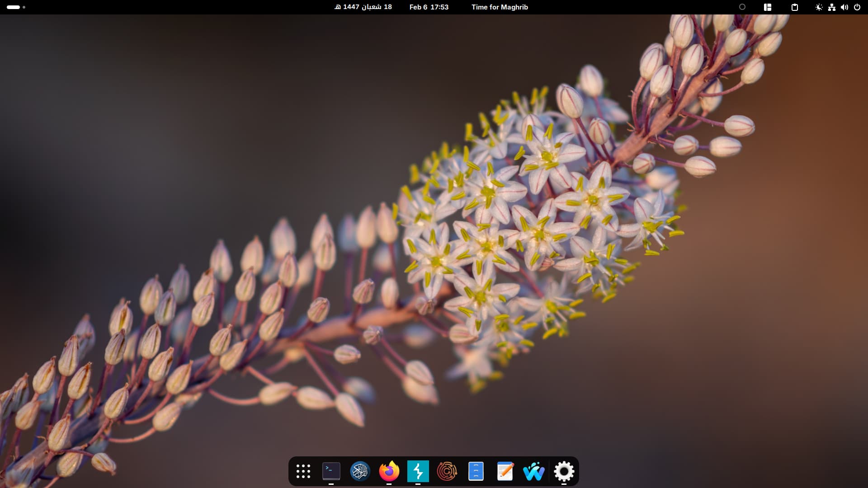Launch the blue W splash app

[x=534, y=471]
